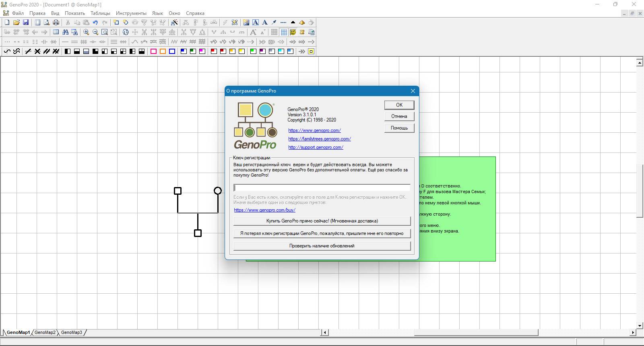Choose the double slash marker icon

click(47, 51)
